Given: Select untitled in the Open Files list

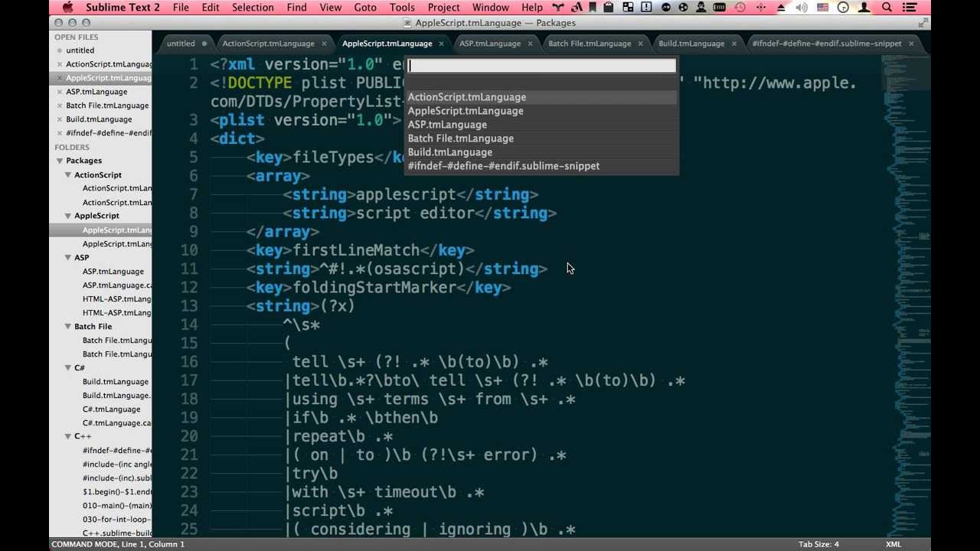Looking at the screenshot, I should [80, 51].
